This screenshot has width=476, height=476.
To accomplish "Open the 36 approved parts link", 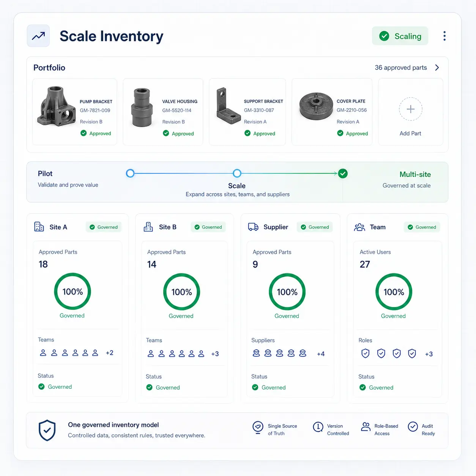I will (x=401, y=68).
